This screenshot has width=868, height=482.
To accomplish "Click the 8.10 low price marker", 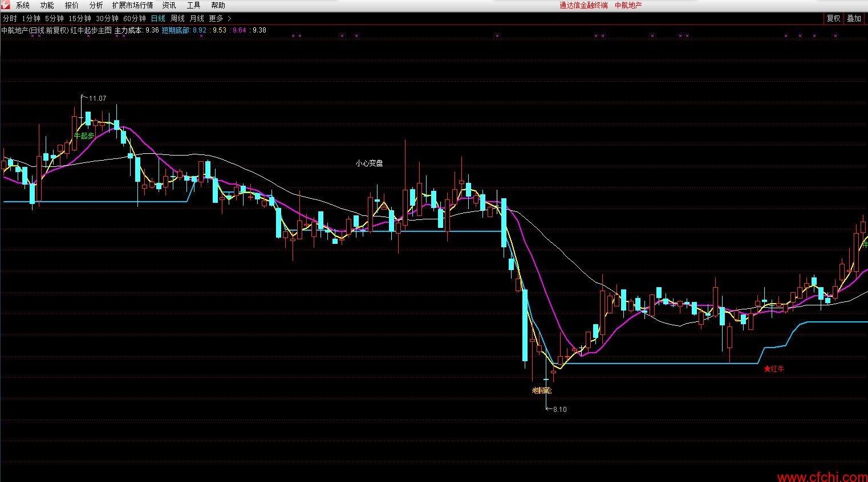I will tap(559, 410).
